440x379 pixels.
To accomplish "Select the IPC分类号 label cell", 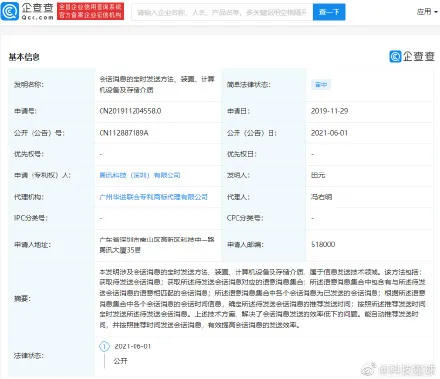I will (52, 218).
